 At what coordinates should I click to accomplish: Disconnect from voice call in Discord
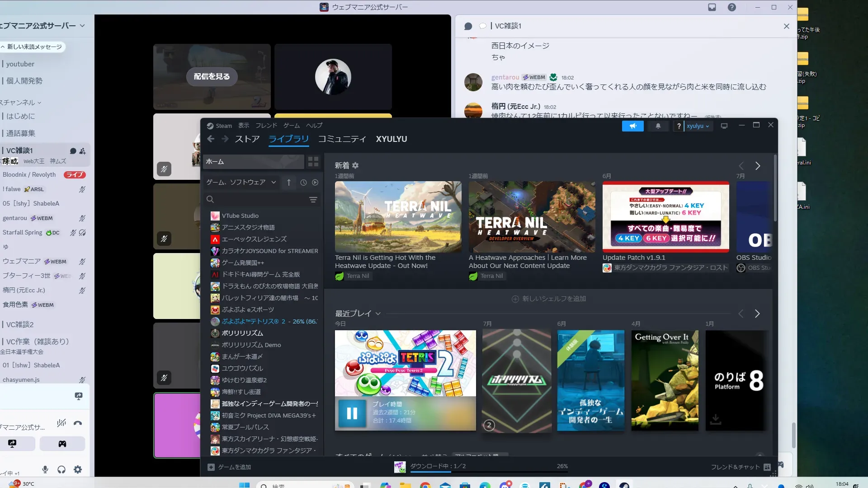(x=78, y=423)
